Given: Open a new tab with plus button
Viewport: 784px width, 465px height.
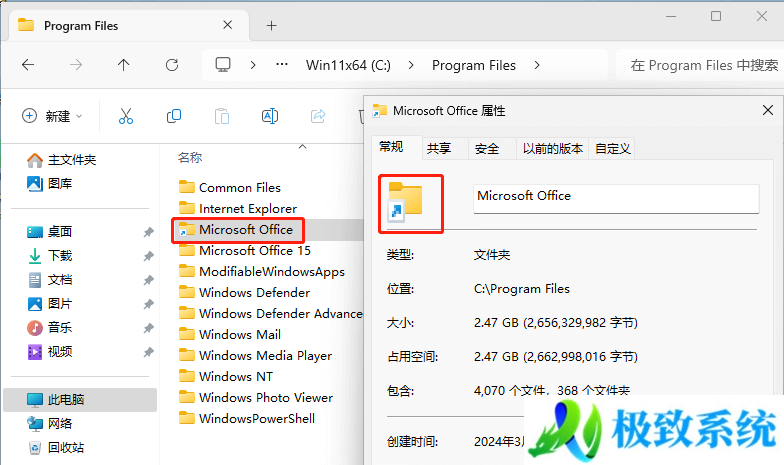Looking at the screenshot, I should [272, 26].
